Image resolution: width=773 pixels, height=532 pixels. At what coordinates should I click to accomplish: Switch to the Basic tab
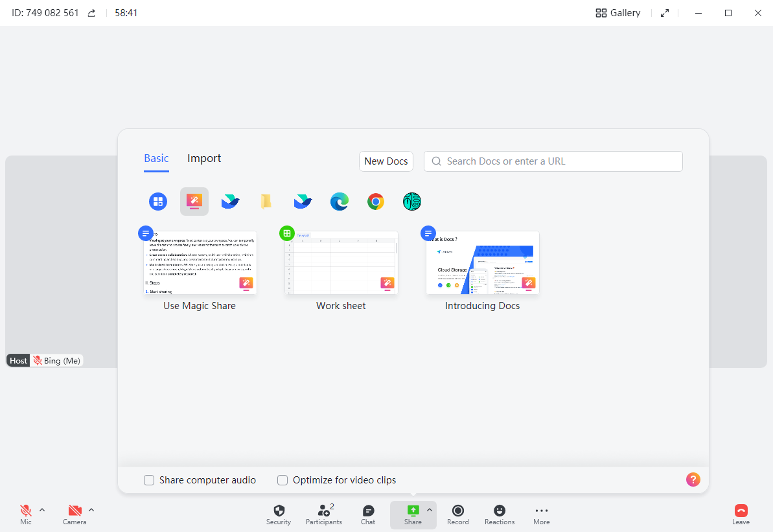coord(156,159)
